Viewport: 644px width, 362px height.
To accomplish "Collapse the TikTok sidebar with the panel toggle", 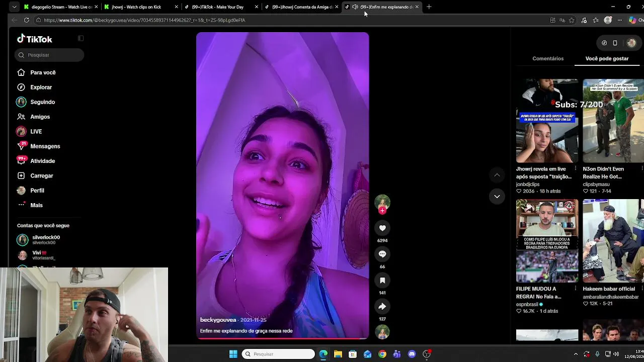I will [80, 38].
